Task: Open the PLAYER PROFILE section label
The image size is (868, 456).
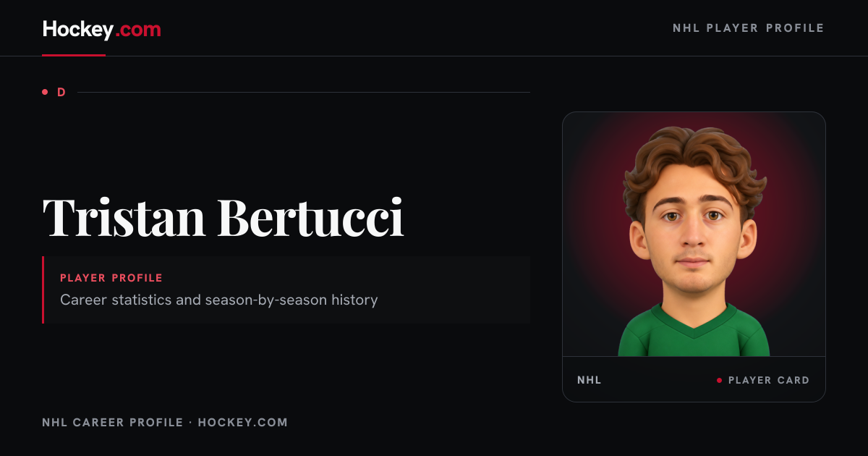Action: [111, 278]
